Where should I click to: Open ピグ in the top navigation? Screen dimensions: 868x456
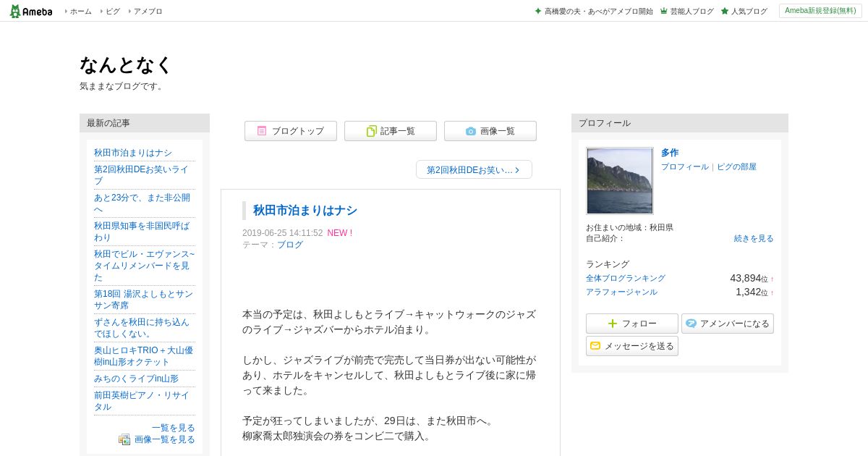coord(113,12)
